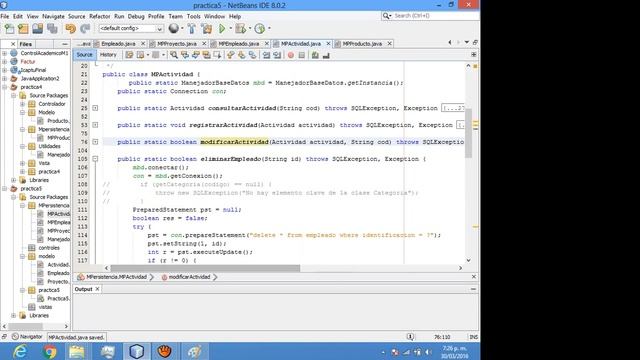This screenshot has width=640, height=360.
Task: Open Internet Explorer from the taskbar
Action: coord(20,351)
